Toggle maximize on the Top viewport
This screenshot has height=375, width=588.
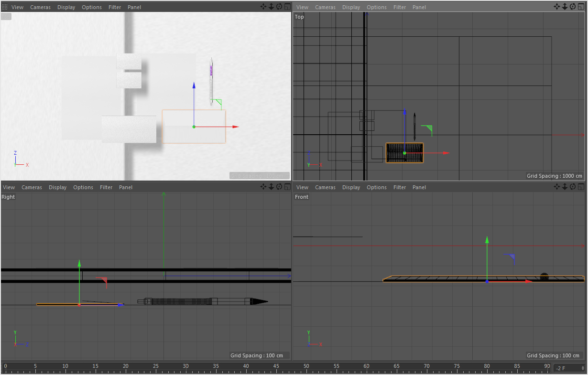point(580,7)
